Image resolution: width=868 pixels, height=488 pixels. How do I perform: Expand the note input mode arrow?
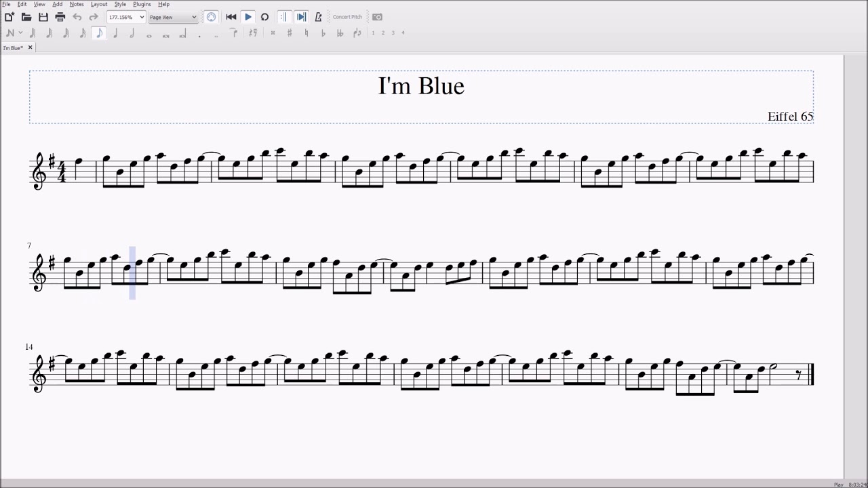point(20,33)
